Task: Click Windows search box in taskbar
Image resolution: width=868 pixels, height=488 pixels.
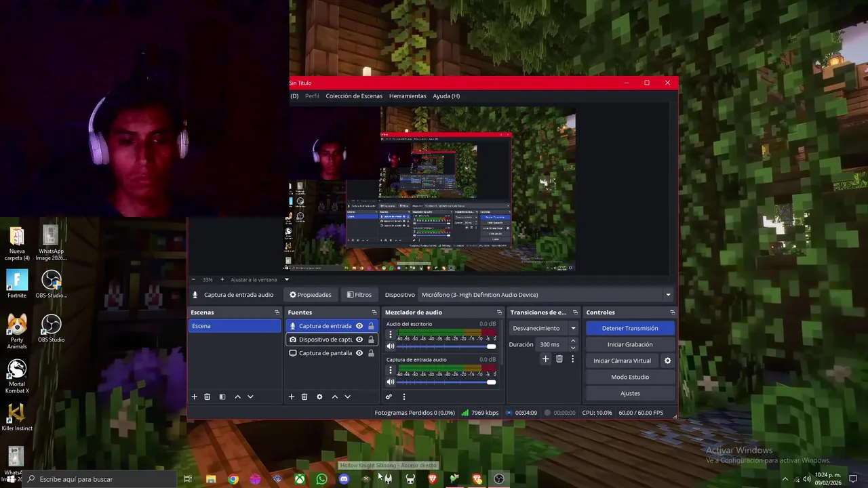Action: [x=100, y=479]
